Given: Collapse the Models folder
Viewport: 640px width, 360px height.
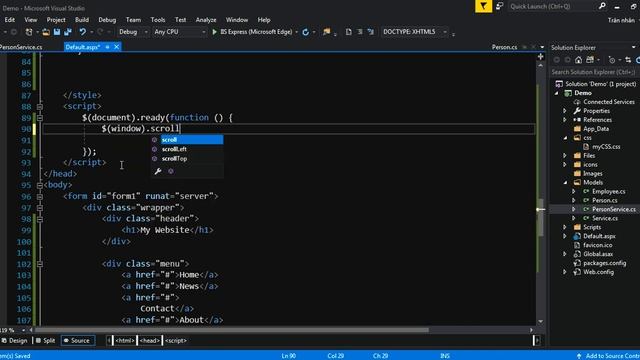Looking at the screenshot, I should coord(565,183).
